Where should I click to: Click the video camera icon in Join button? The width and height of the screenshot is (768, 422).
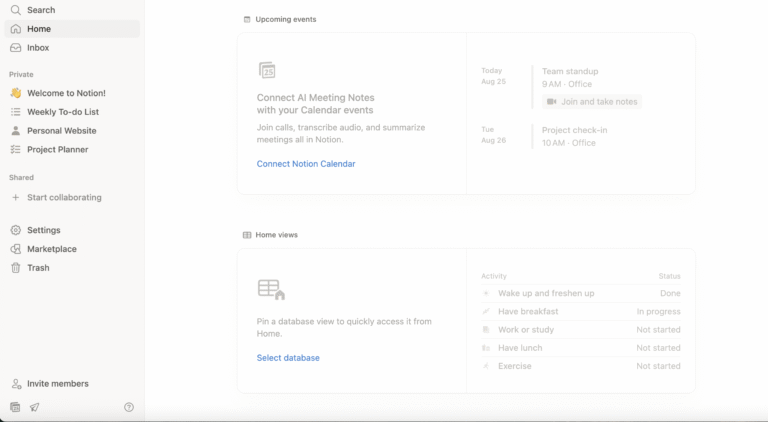tap(552, 102)
